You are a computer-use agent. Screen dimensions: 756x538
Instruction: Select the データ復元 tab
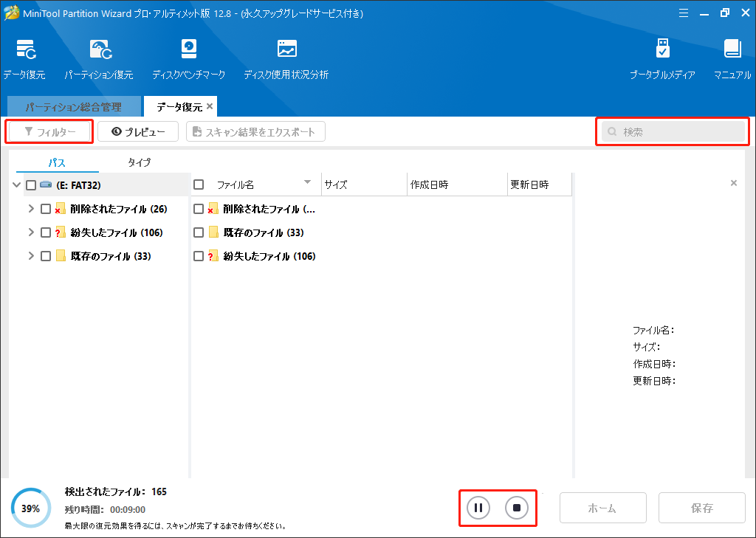click(x=180, y=106)
